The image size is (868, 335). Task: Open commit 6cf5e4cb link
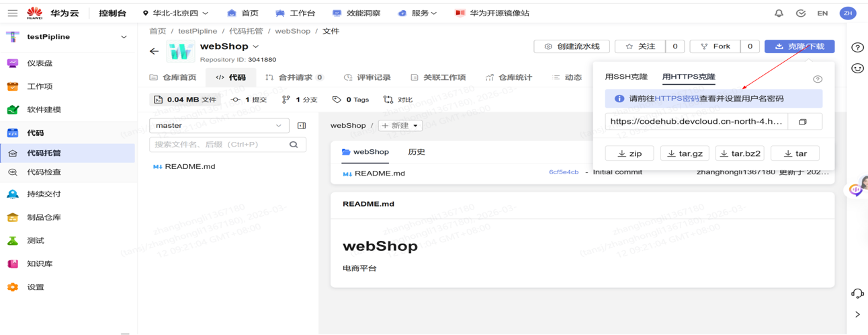(x=564, y=172)
